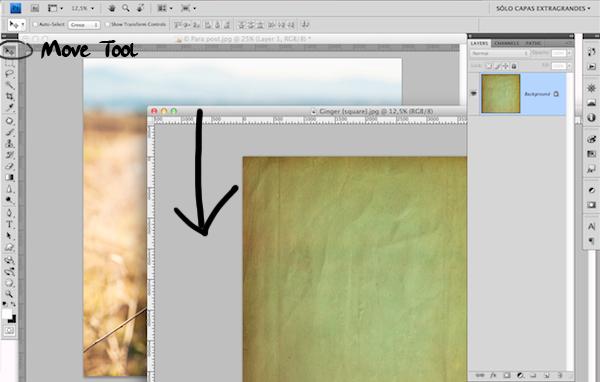Select the Crop tool

(x=10, y=96)
